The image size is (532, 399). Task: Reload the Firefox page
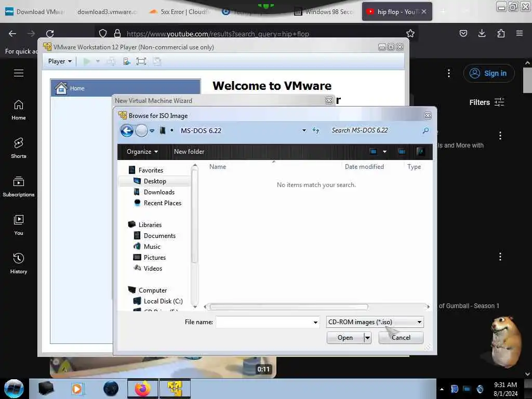coord(50,34)
